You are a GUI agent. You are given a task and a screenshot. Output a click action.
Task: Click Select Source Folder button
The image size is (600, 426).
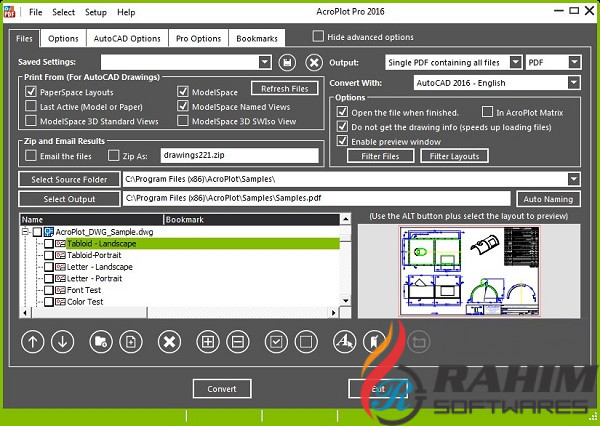69,180
